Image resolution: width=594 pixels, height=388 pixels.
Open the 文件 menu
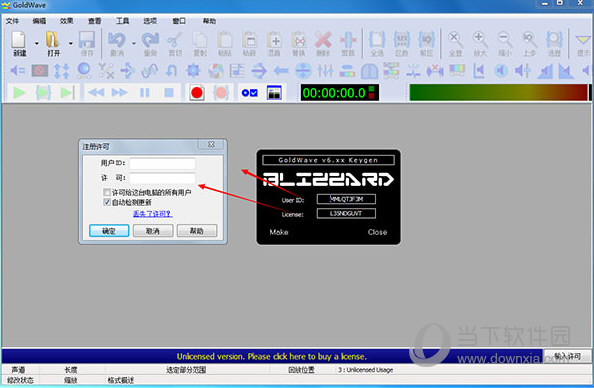tap(12, 21)
